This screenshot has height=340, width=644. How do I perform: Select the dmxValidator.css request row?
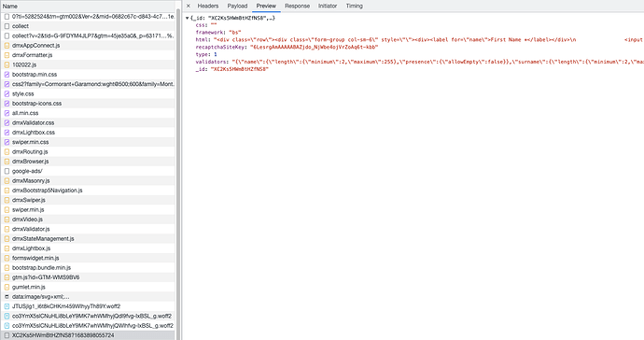click(88, 122)
